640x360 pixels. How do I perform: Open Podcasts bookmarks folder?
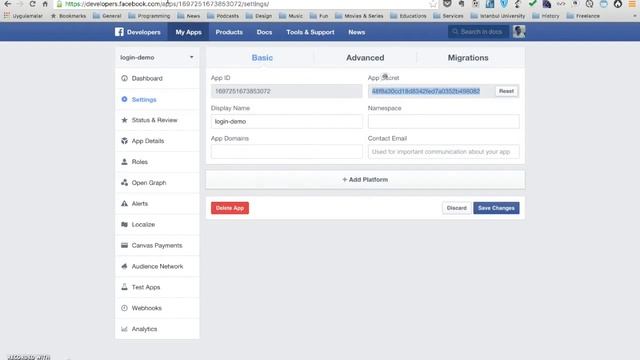coord(223,16)
